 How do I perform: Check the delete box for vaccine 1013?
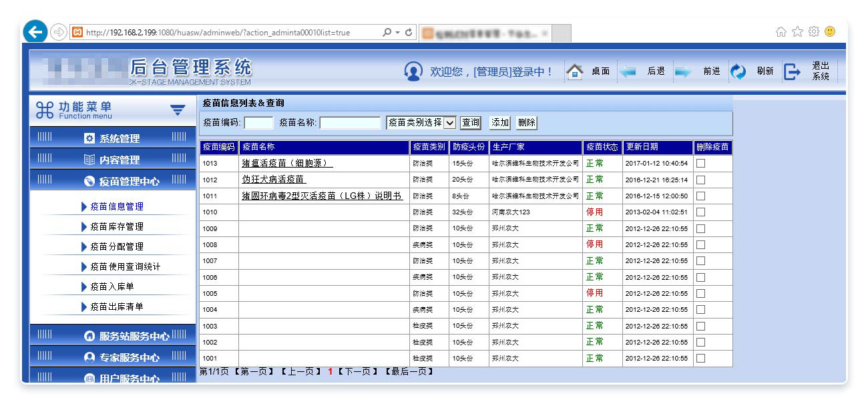(700, 164)
